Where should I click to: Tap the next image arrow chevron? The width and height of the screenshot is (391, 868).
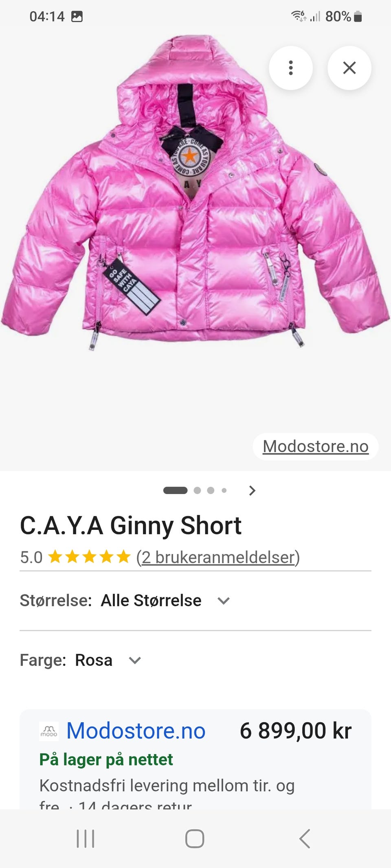tap(252, 490)
